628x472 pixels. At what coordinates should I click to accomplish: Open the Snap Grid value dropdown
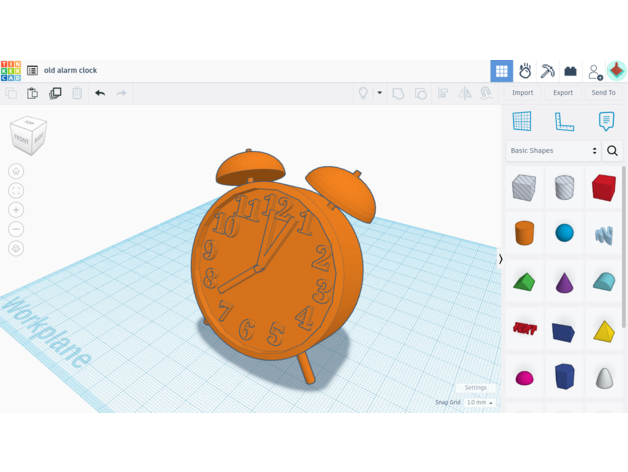[479, 403]
